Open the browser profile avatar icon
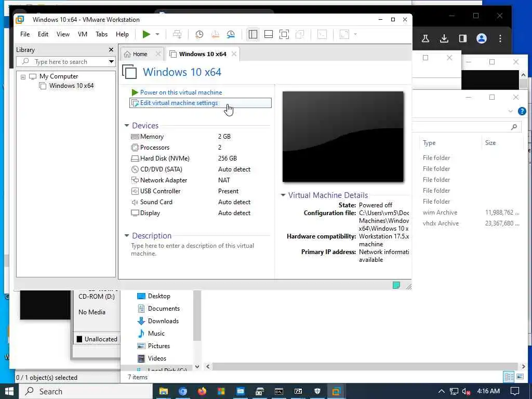 482,38
